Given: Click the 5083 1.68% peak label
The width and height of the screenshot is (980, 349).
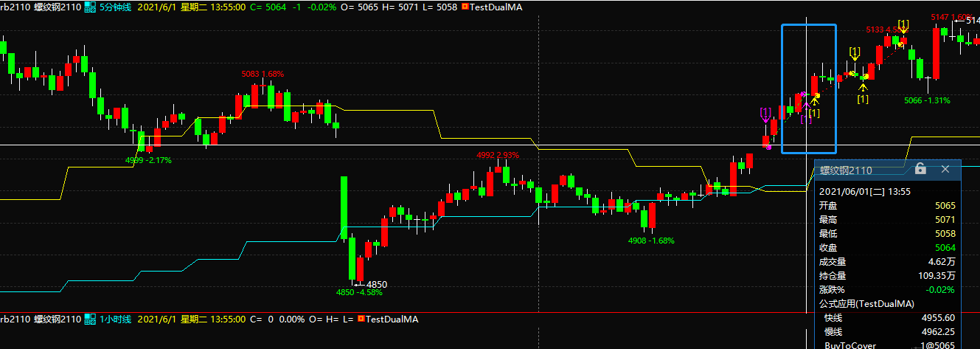Looking at the screenshot, I should click(x=263, y=74).
